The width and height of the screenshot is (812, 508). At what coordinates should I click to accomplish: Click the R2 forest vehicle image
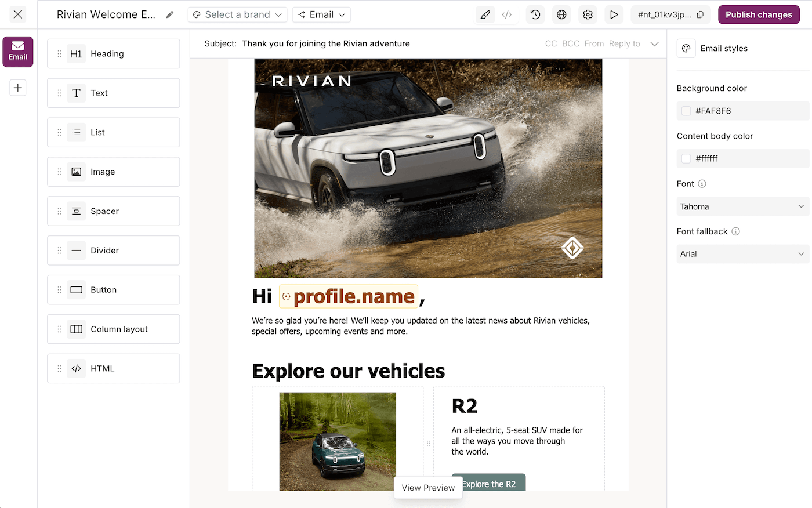point(338,441)
